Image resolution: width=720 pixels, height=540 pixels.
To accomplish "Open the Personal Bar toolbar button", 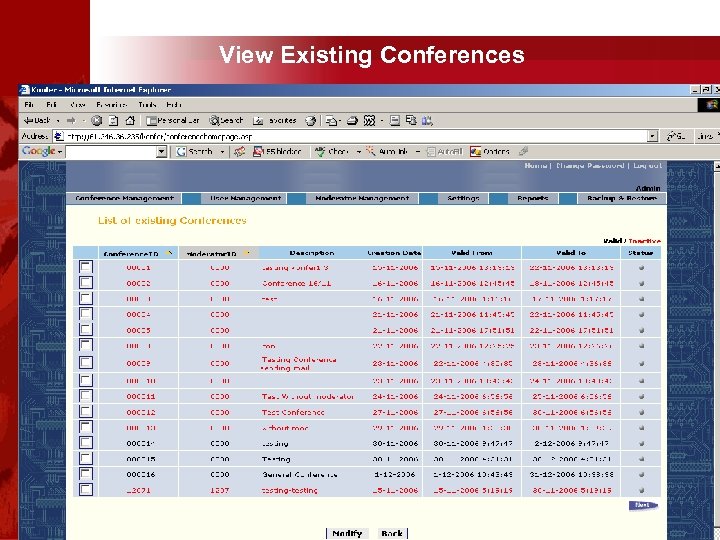I will 173,121.
